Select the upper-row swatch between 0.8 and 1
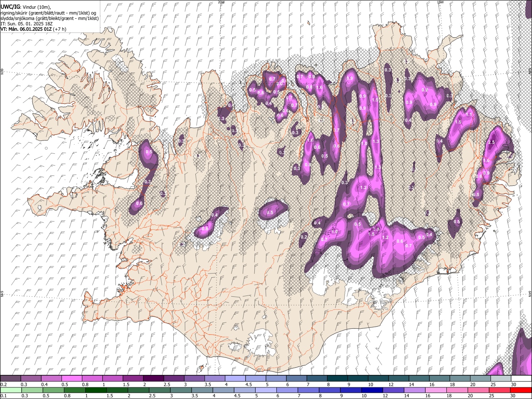Screen dimensions: 532x399 pyautogui.click(x=92, y=378)
